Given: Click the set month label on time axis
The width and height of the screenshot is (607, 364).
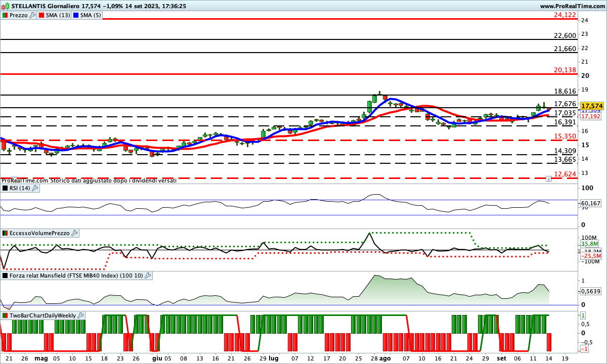Looking at the screenshot, I should (501, 358).
